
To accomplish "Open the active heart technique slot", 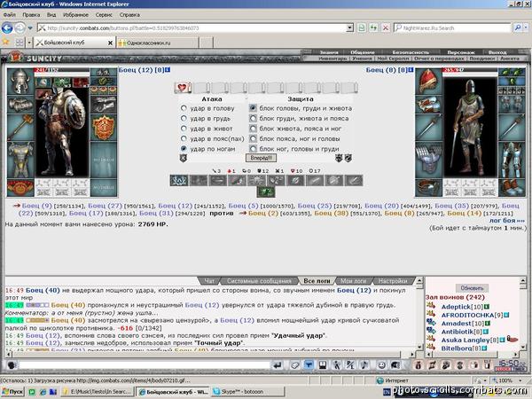I will pos(183,88).
